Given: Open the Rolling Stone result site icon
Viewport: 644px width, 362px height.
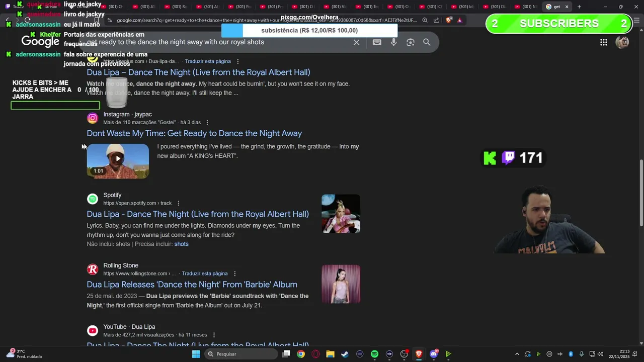Looking at the screenshot, I should (x=93, y=269).
